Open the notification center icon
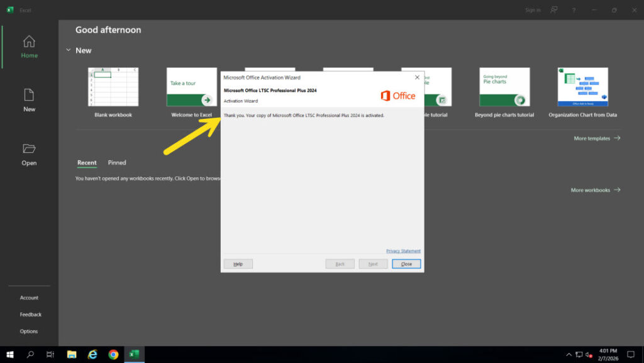 click(631, 355)
